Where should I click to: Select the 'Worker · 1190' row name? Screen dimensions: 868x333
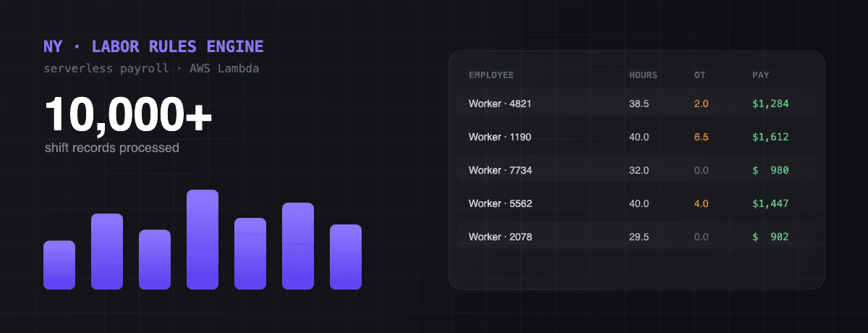click(x=500, y=137)
